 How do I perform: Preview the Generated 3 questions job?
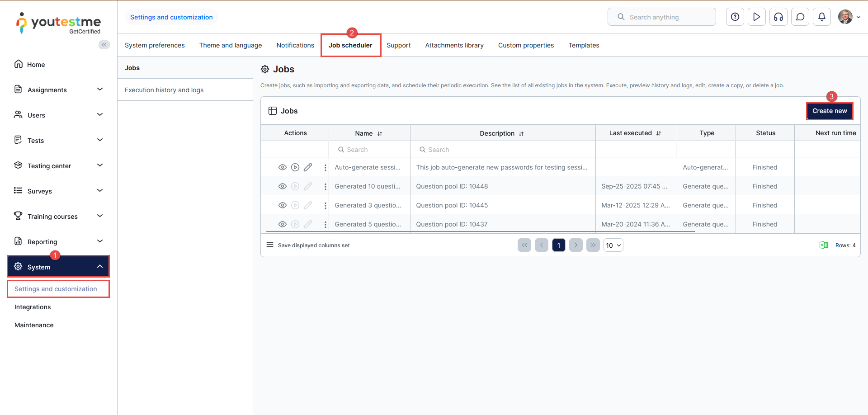pos(283,205)
